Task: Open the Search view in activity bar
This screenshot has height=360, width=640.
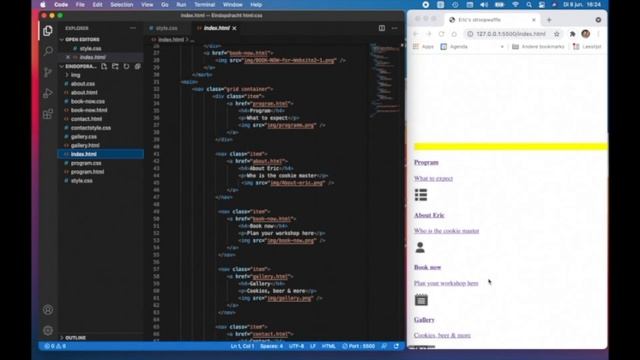Action: 48,51
